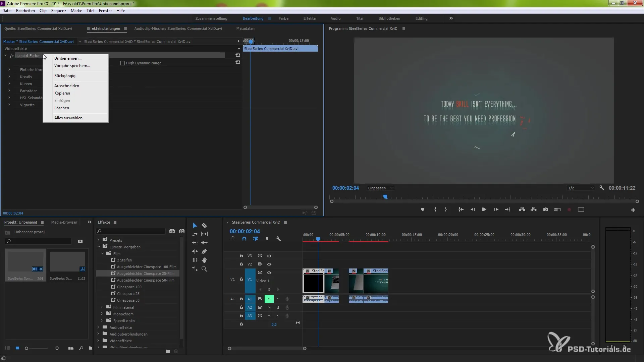Select the Editing workspace
Viewport: 644px width, 362px height.
tap(421, 18)
